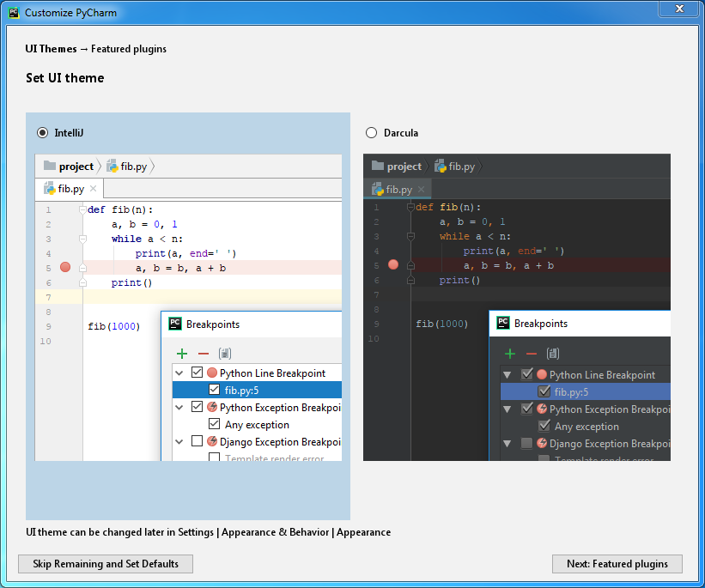Viewport: 705px width, 588px height.
Task: Collapse Python Exception Breakpoint node in Darcula preview
Action: (507, 409)
